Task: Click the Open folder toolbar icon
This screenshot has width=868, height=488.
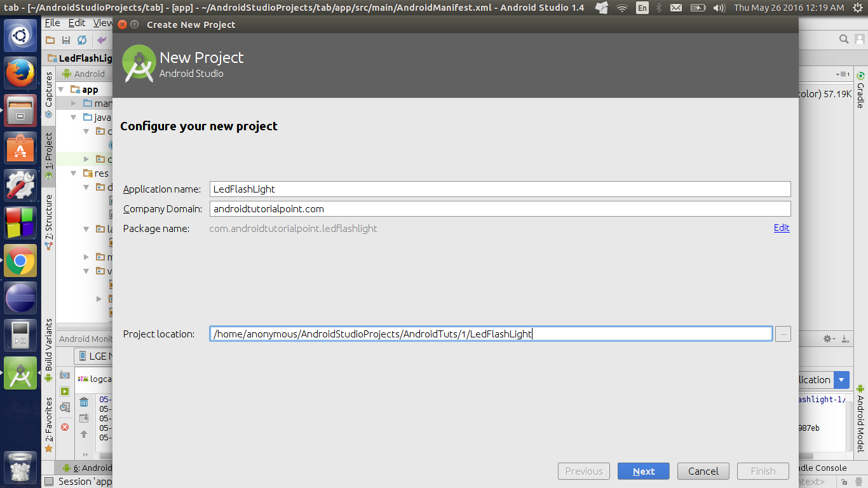Action: click(x=51, y=40)
